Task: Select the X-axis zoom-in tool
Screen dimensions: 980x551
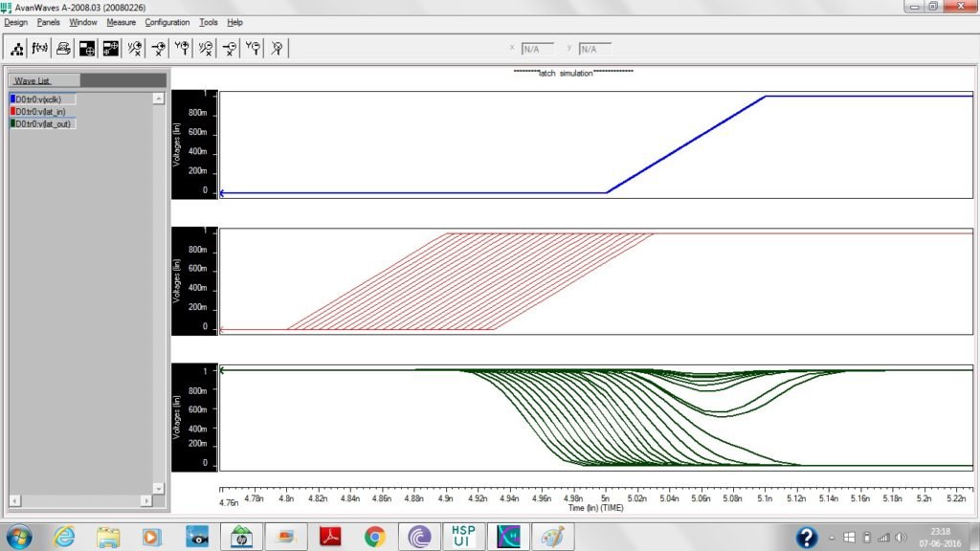Action: [159, 48]
